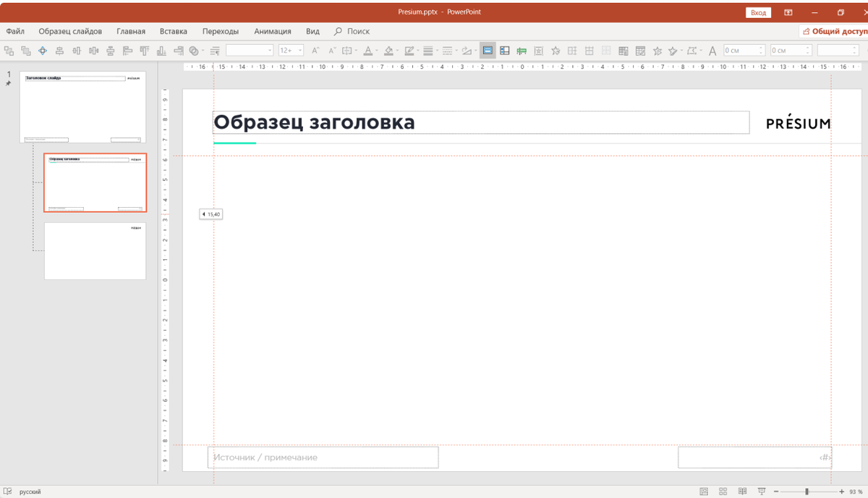
Task: Switch to the Главная tab
Action: pyautogui.click(x=131, y=31)
